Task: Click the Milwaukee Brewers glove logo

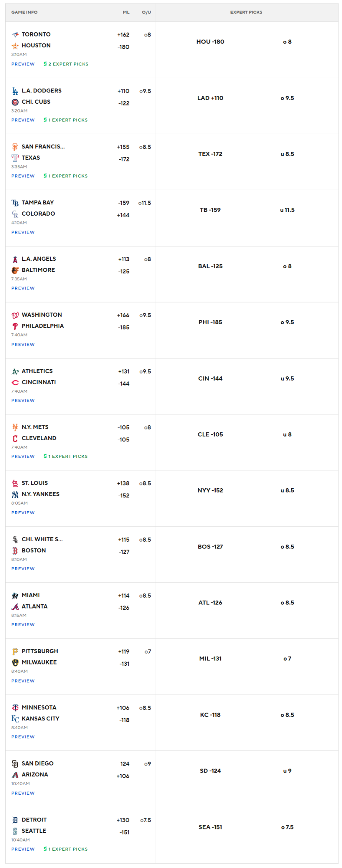Action: pyautogui.click(x=15, y=662)
